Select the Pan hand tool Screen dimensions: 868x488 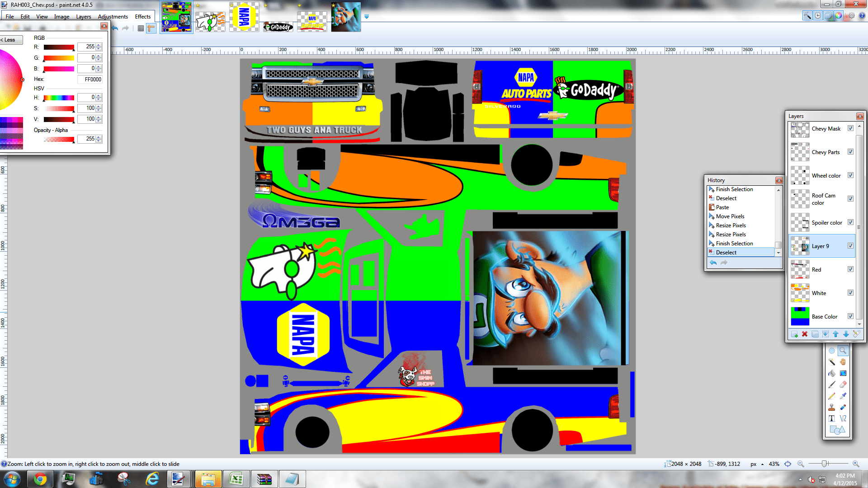(843, 362)
